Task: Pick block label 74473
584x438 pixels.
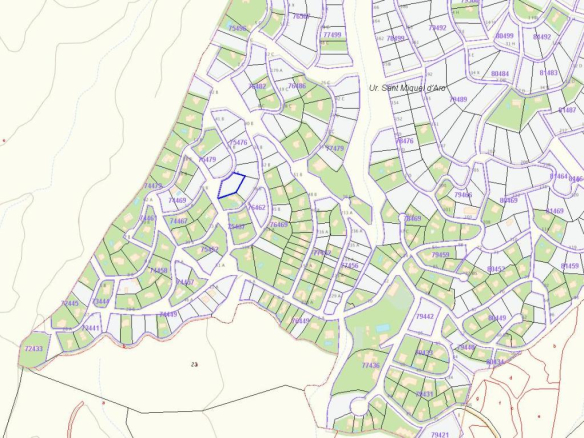Action: (153, 185)
